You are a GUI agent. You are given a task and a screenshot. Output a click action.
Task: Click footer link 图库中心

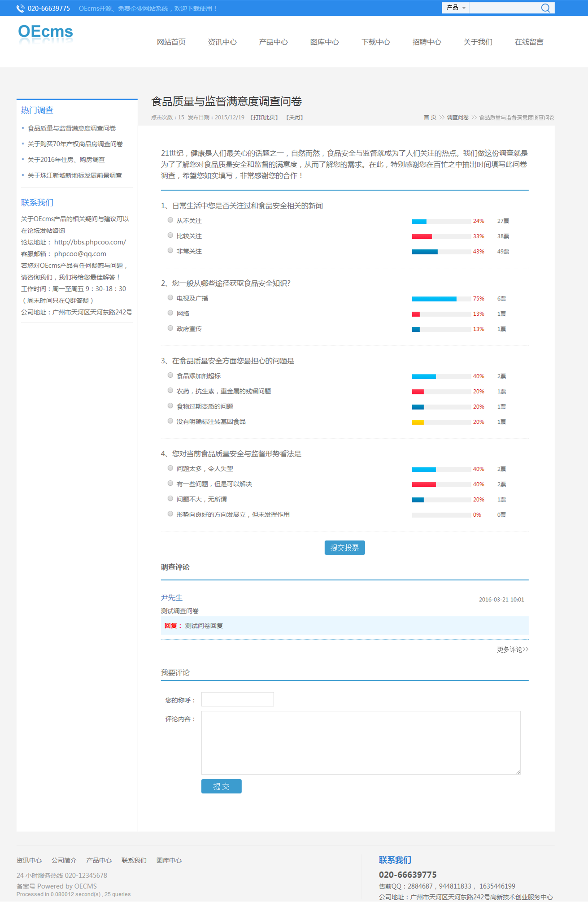[169, 860]
